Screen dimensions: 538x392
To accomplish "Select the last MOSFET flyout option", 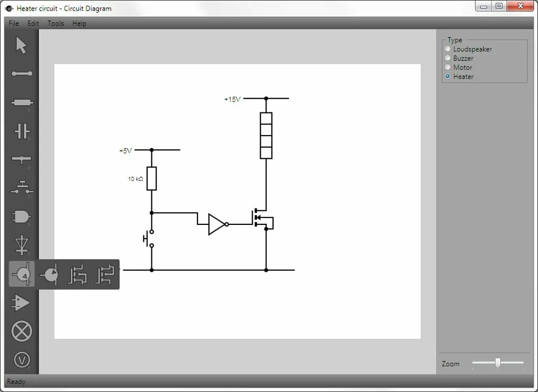I will pyautogui.click(x=105, y=274).
